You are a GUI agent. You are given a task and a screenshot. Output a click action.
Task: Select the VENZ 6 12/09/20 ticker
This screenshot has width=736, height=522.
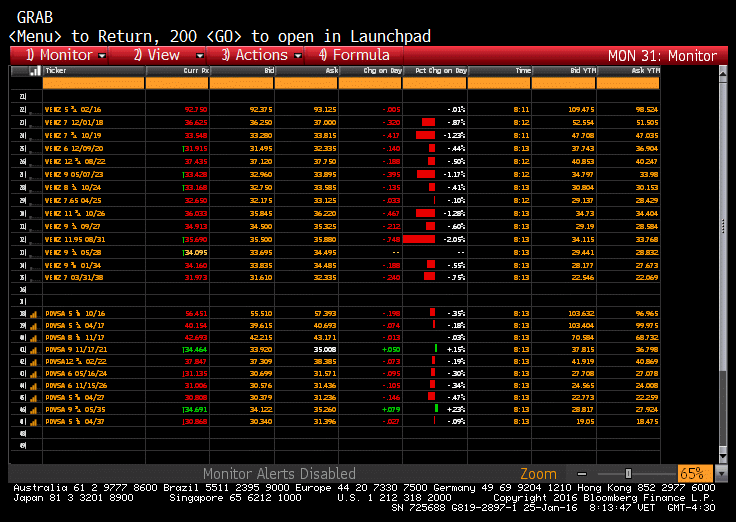(x=74, y=149)
